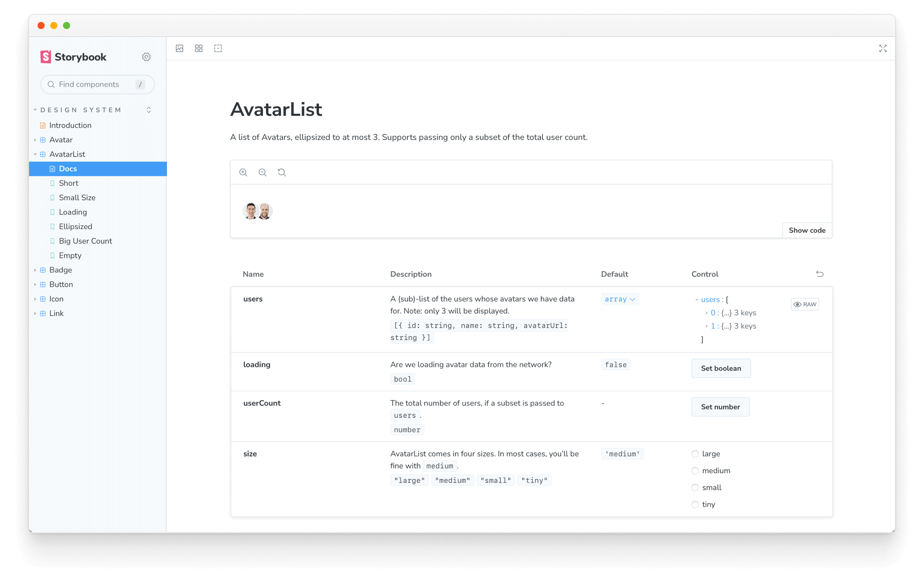Select the tiny radio button for size
The image size is (924, 583).
pos(695,504)
